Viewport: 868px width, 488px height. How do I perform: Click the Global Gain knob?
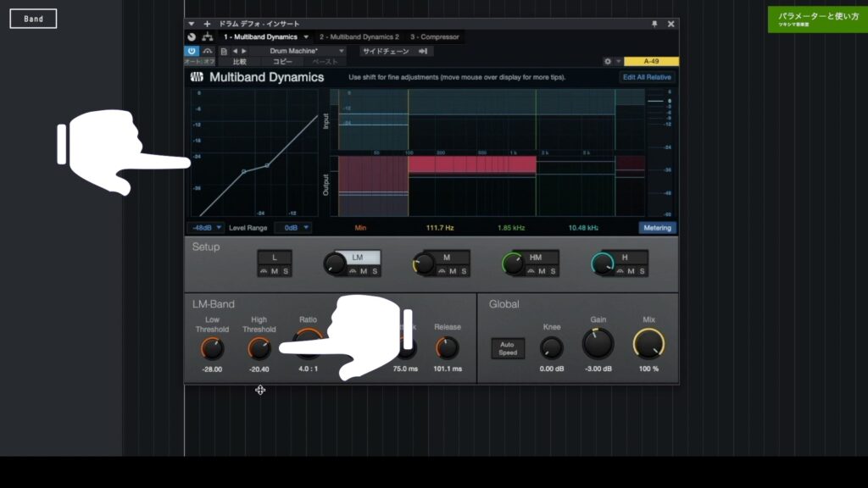pos(598,344)
